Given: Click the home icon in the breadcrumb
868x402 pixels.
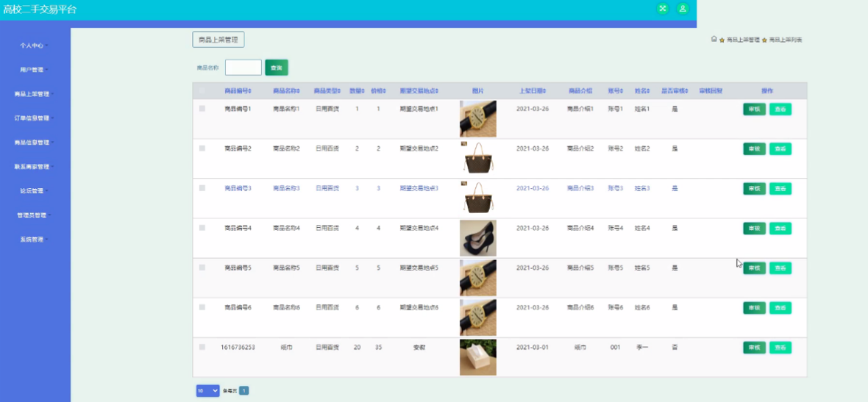Looking at the screenshot, I should (x=714, y=39).
